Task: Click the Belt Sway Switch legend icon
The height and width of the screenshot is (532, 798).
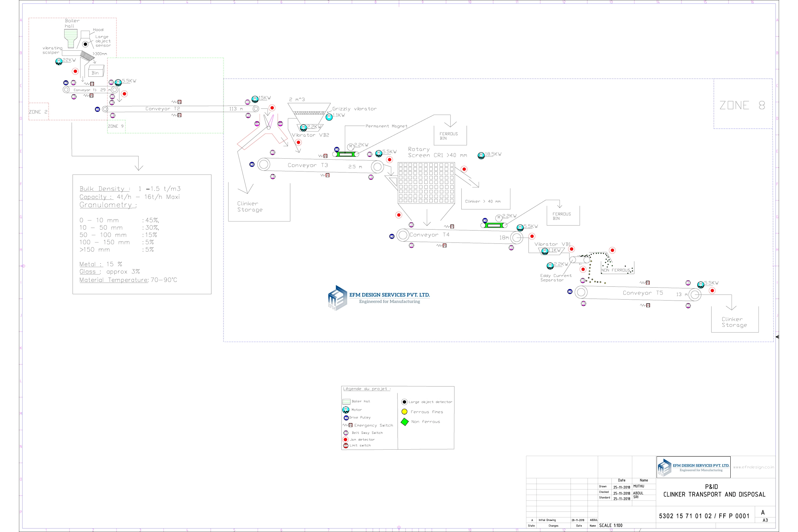Action: [x=346, y=433]
